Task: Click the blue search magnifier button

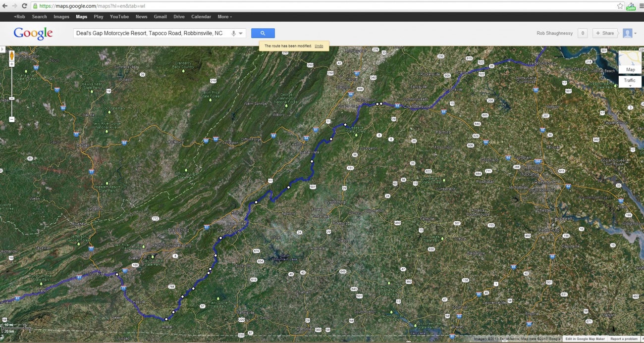Action: click(x=263, y=33)
